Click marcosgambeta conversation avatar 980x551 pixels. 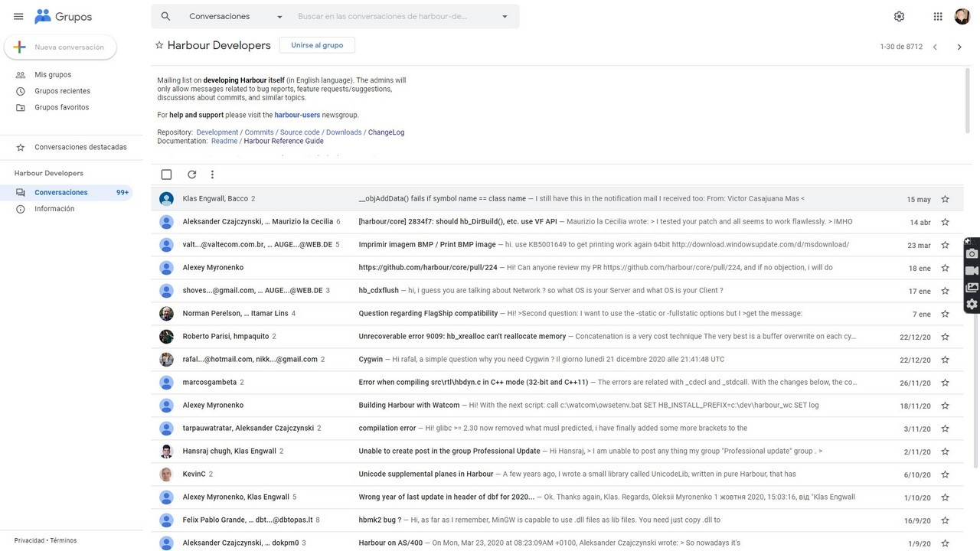(x=166, y=383)
